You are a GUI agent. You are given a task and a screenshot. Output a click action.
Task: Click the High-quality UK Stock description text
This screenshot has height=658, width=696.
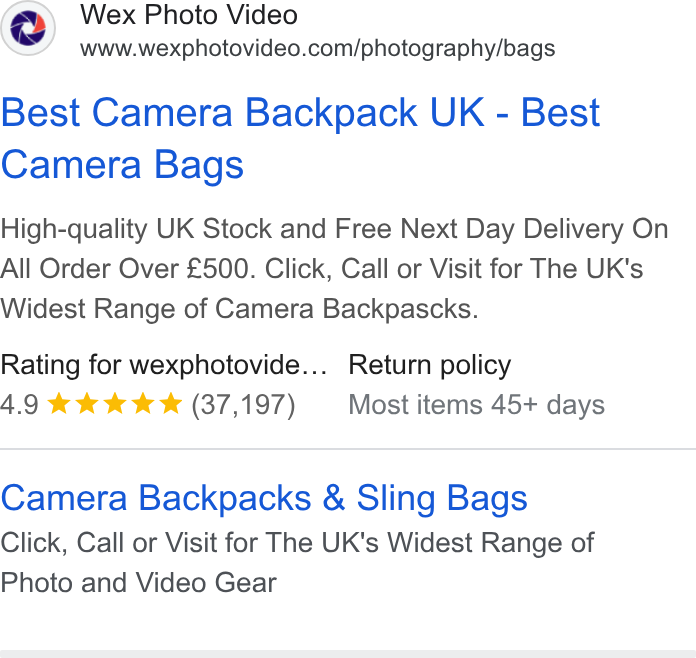click(334, 269)
